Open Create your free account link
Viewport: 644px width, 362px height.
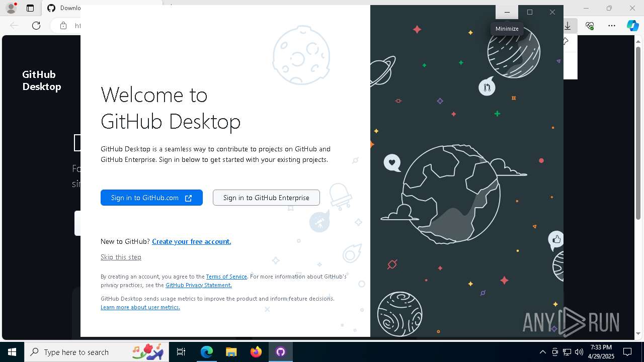(x=192, y=241)
